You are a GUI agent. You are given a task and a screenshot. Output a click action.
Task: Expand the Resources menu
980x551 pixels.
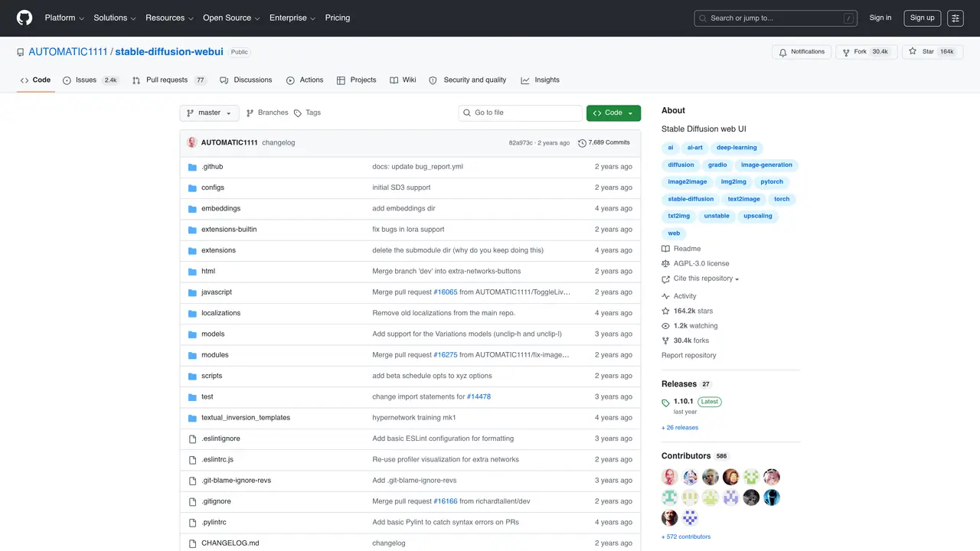click(169, 18)
